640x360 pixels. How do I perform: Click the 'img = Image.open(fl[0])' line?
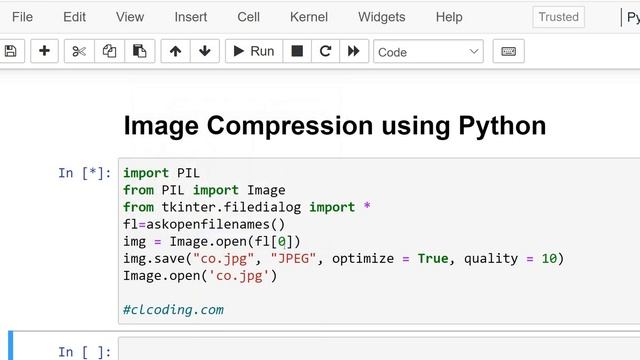(211, 242)
